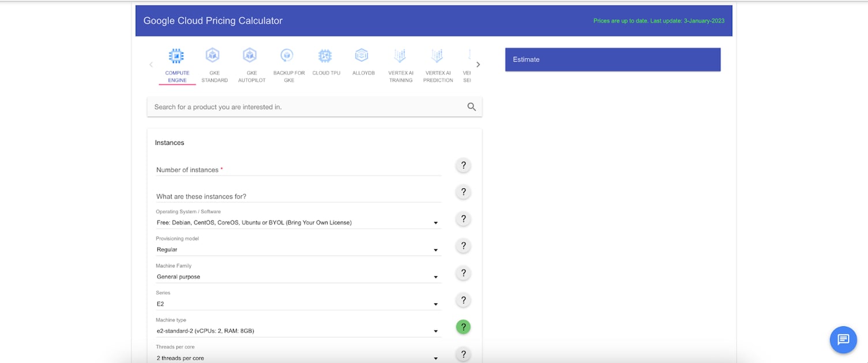Click the Estimate button
Viewport: 868px width, 363px height.
[x=613, y=59]
